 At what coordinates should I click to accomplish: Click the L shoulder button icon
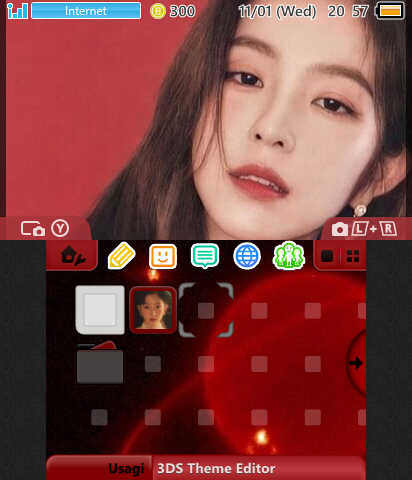click(x=359, y=229)
